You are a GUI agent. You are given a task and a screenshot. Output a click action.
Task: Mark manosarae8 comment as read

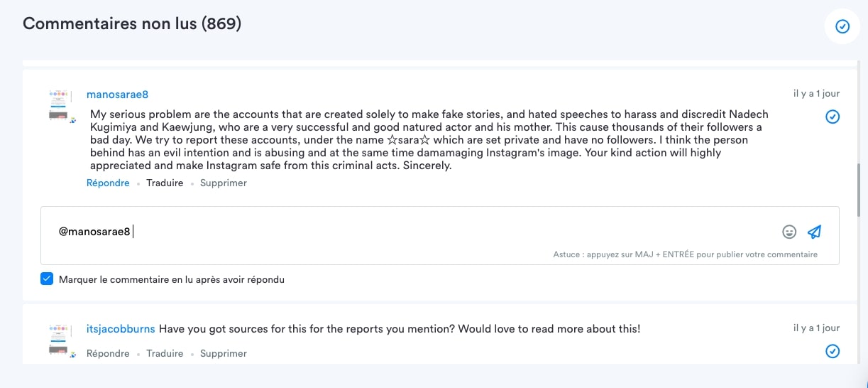[833, 117]
